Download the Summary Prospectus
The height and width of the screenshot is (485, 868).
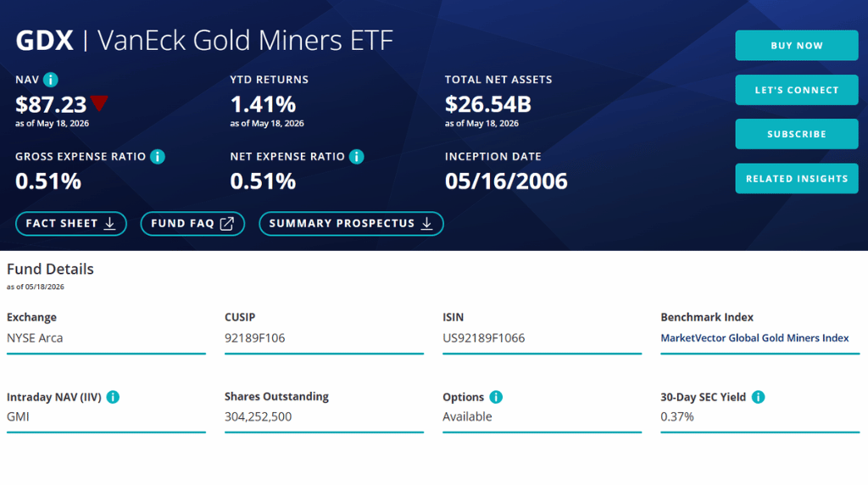pos(351,224)
